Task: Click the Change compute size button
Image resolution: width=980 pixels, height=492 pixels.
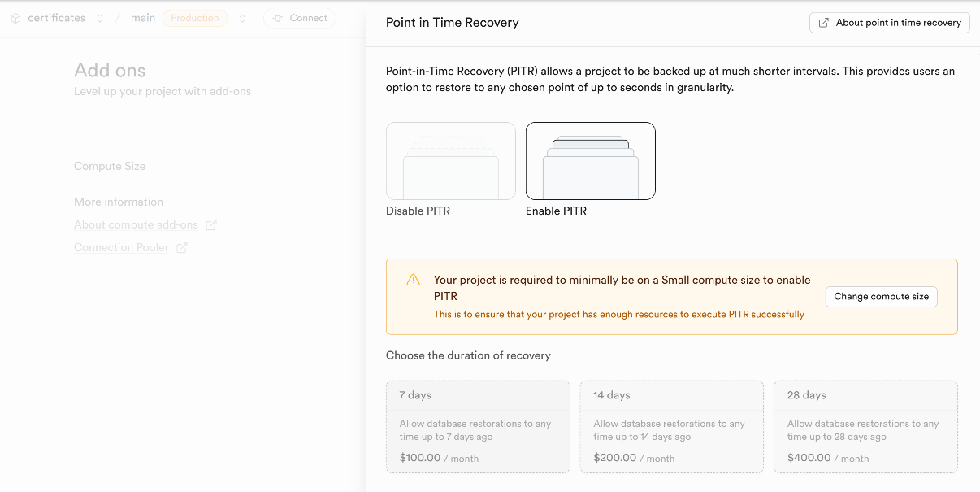Action: pos(881,296)
